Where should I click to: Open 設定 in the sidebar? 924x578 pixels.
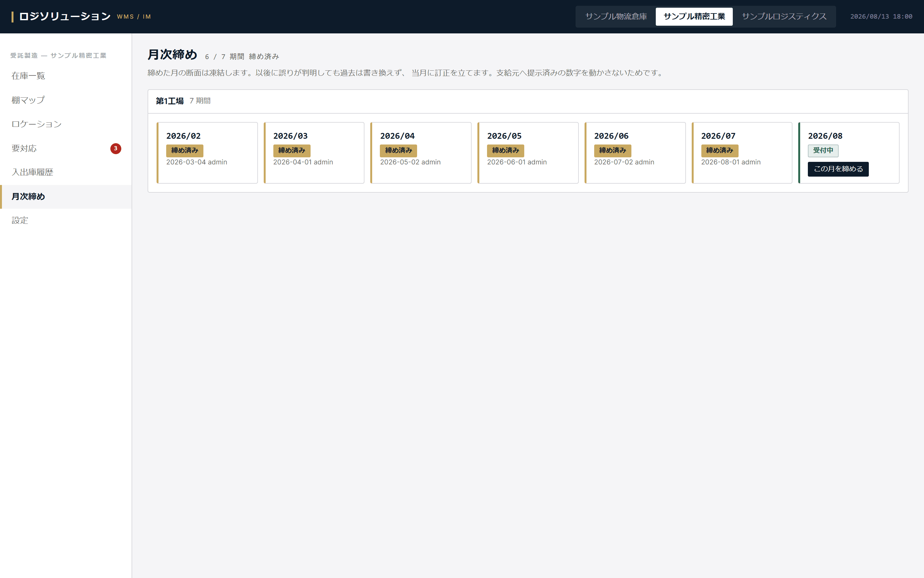coord(66,221)
